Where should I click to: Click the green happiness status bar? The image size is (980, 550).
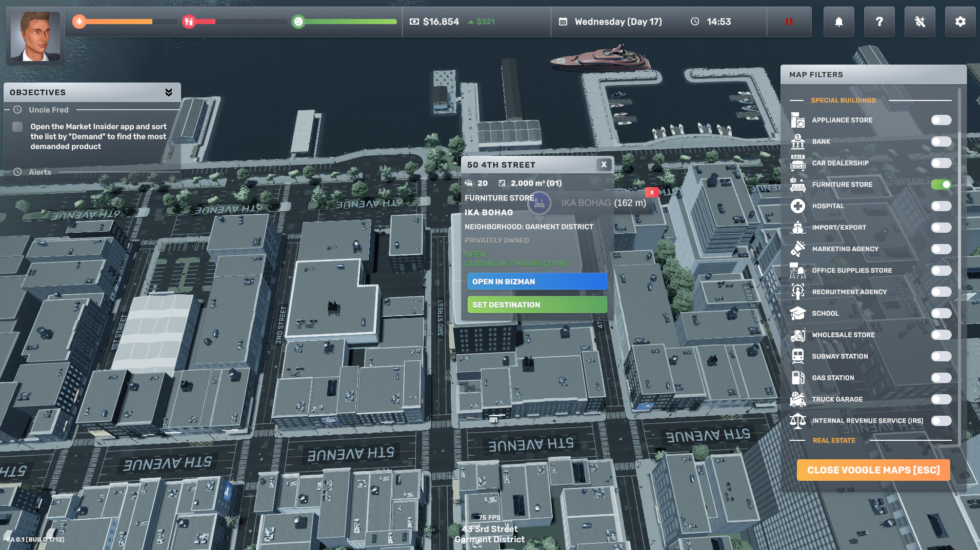click(349, 22)
